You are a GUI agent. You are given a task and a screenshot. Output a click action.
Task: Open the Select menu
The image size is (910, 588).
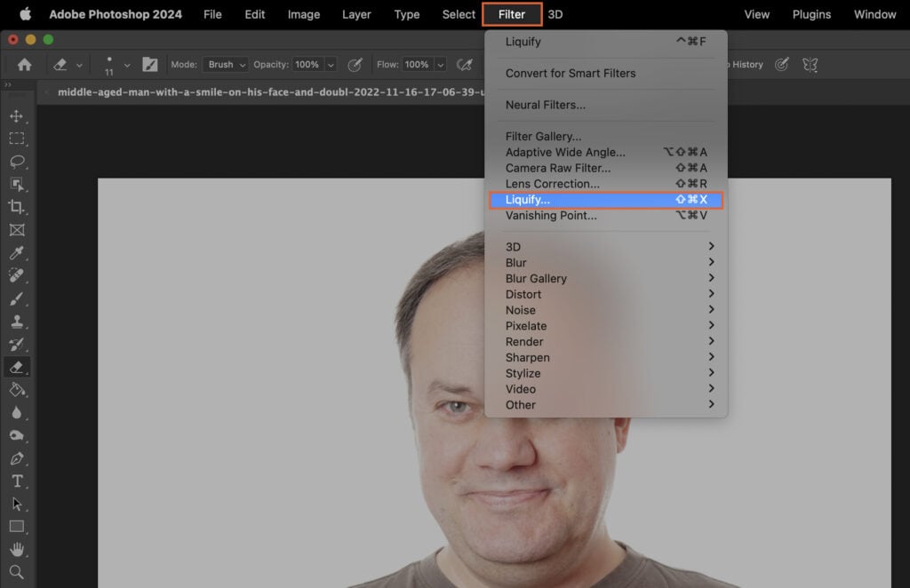(458, 14)
